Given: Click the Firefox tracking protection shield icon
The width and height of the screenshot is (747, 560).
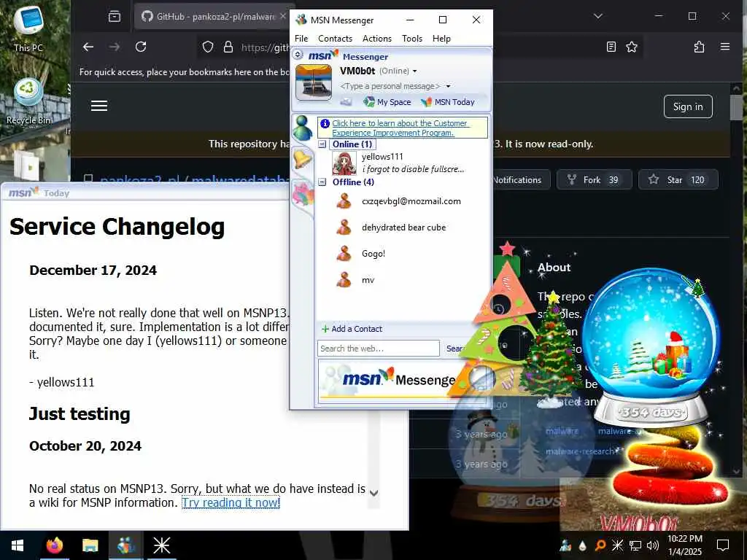Looking at the screenshot, I should [x=208, y=47].
